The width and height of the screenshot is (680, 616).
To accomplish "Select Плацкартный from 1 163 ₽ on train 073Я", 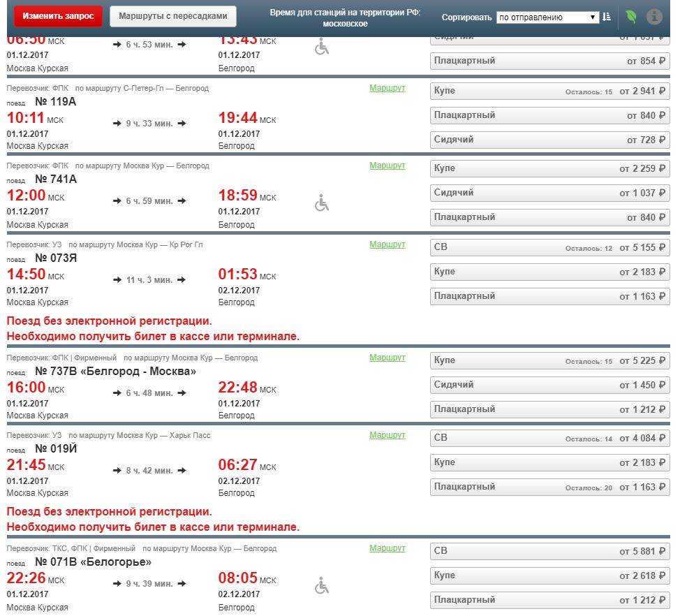I will click(550, 296).
